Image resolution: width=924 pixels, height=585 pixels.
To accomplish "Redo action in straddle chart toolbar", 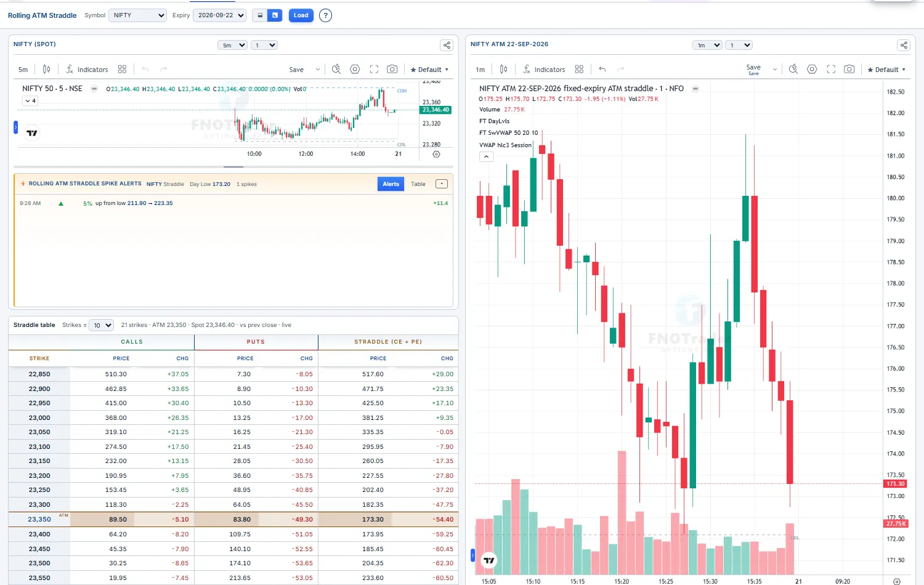I will click(x=621, y=70).
